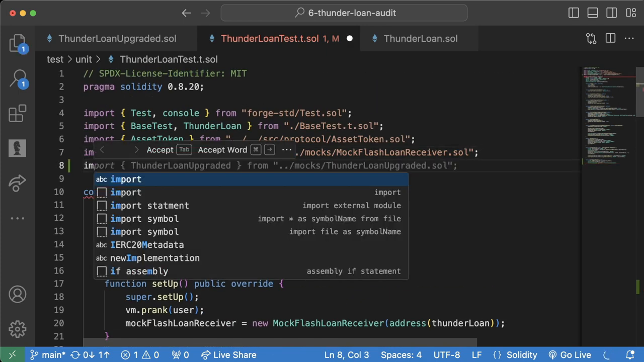Open inline suggestion more options ellipsis
The height and width of the screenshot is (362, 644).
pos(287,150)
